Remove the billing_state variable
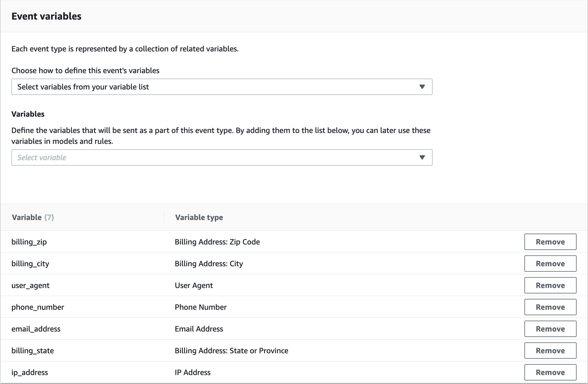Screen dimensions: 588x384 coord(550,350)
